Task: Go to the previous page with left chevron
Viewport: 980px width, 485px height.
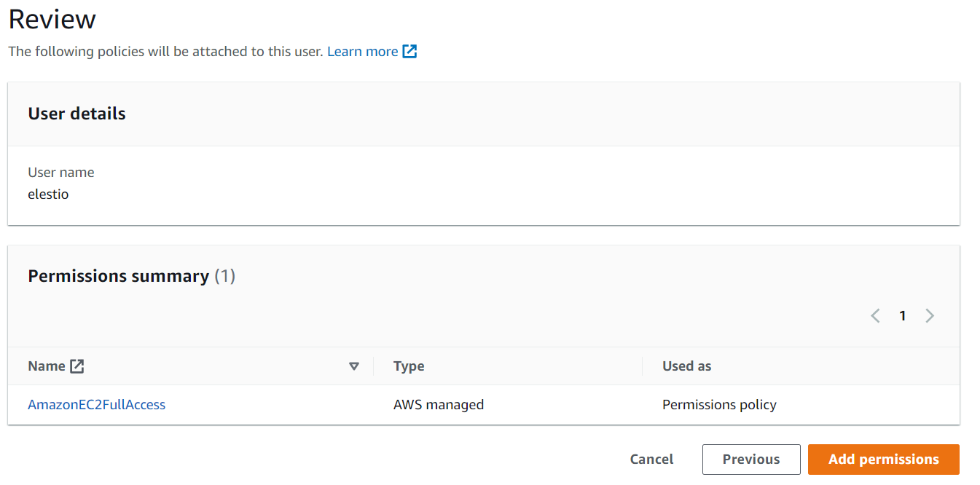Action: [x=876, y=316]
